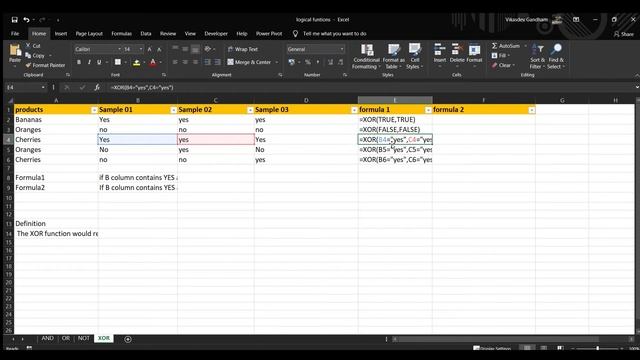Select cell with =XOR(TRUE,TRUE)
Image resolution: width=640 pixels, height=360 pixels.
(x=395, y=120)
